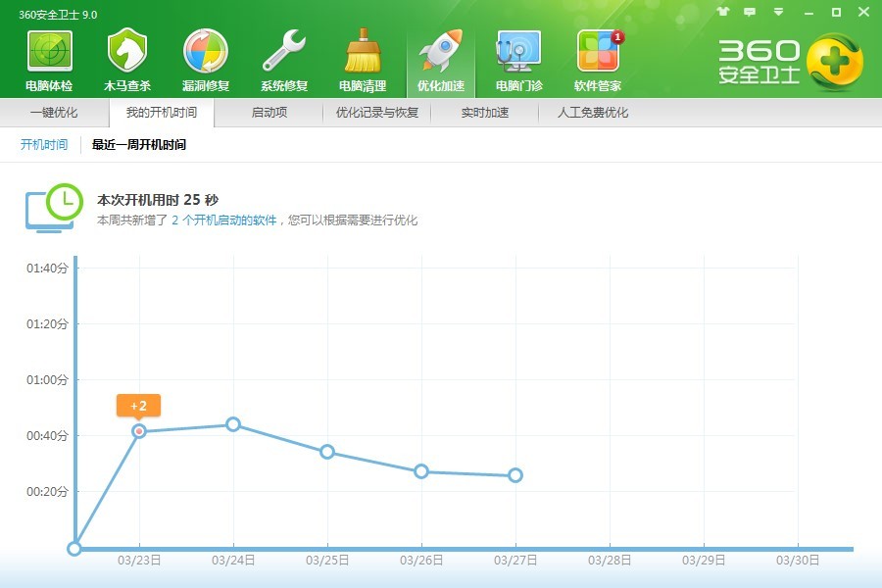Maximize the 360安全卫士 window
This screenshot has height=588, width=882.
pos(837,12)
